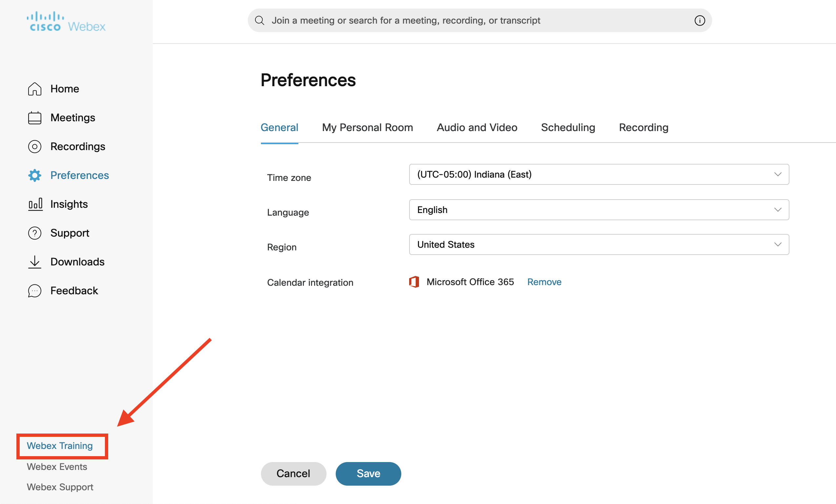Expand the Time zone dropdown
The image size is (836, 504).
tap(778, 175)
